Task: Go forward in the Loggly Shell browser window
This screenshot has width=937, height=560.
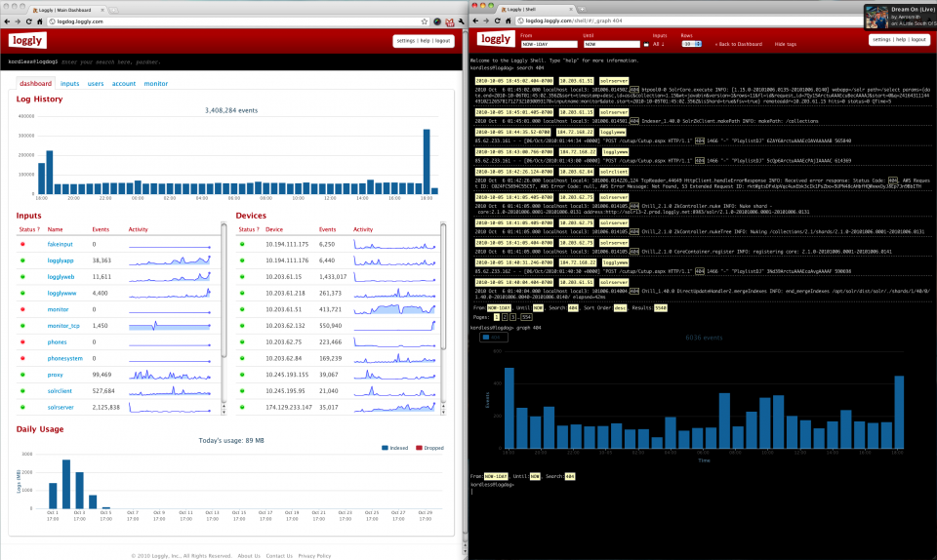Action: pyautogui.click(x=486, y=20)
